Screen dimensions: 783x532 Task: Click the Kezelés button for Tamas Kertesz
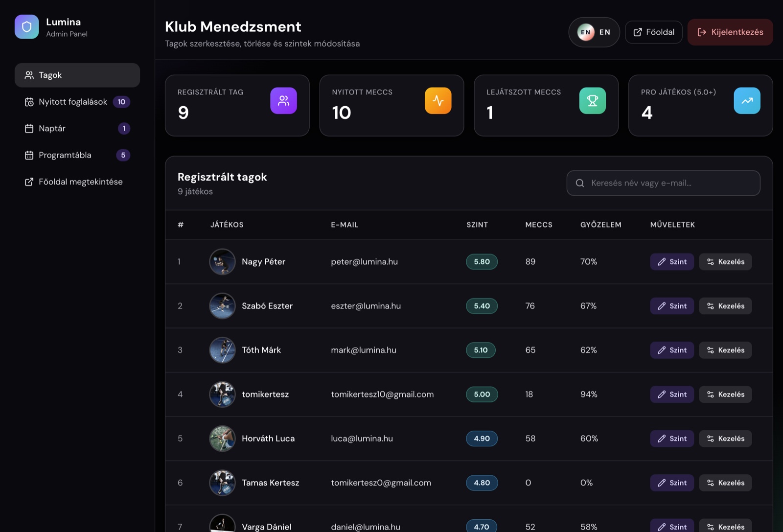click(725, 483)
